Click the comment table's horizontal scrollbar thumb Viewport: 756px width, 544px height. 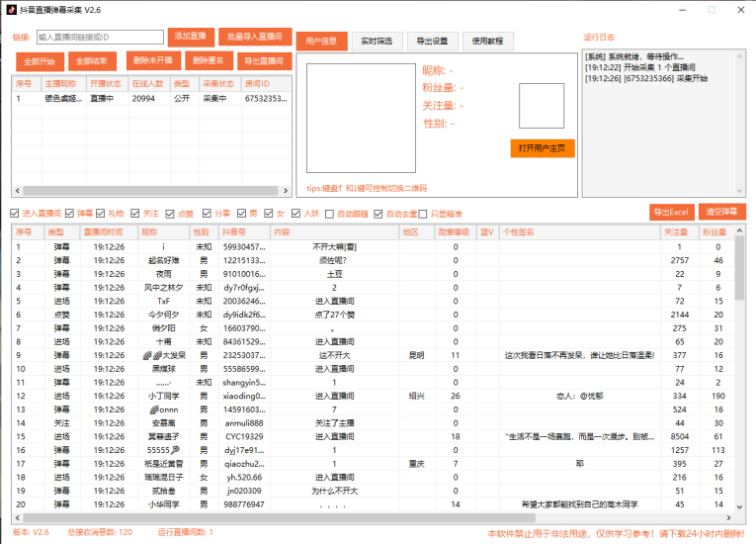point(279,518)
